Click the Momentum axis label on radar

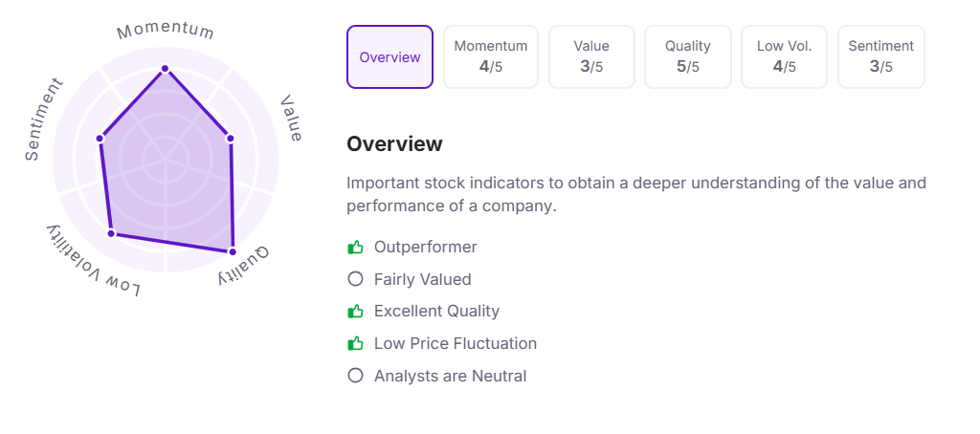click(166, 31)
